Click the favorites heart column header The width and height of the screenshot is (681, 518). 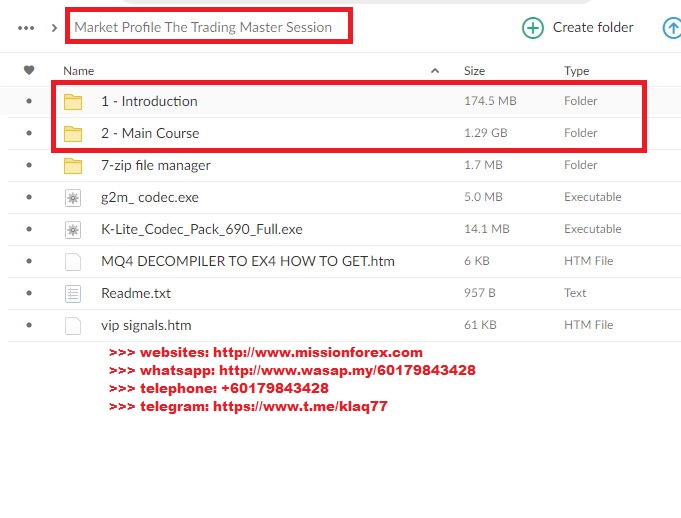(29, 70)
